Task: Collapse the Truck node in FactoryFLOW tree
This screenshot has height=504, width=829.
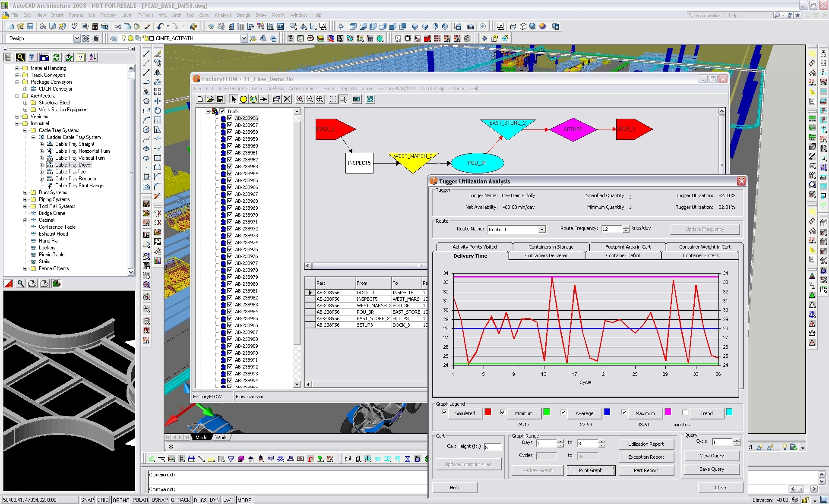Action: [208, 111]
